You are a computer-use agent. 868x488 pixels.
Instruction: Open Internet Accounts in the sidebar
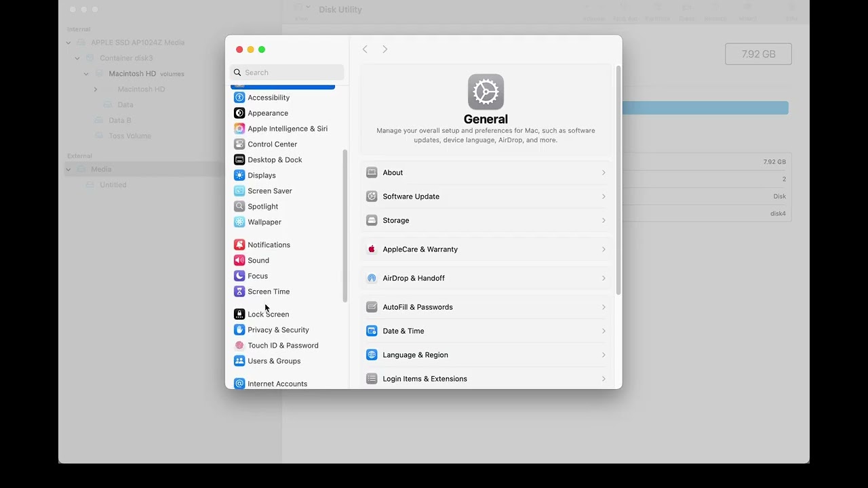[x=283, y=384]
